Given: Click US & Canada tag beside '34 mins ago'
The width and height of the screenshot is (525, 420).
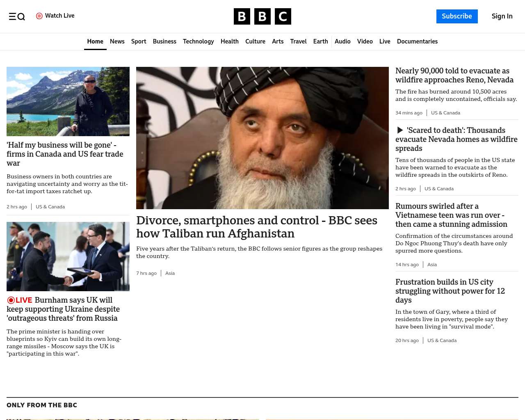Looking at the screenshot, I should [445, 113].
